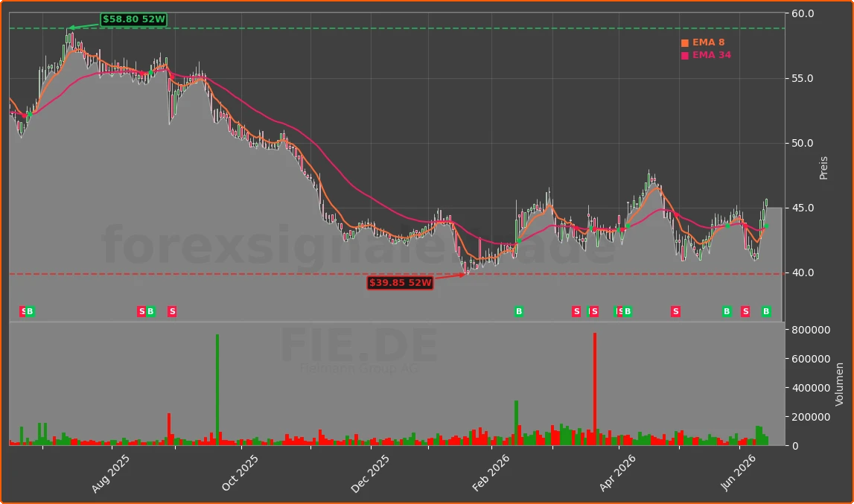Click the tallest green volume bar in September 2025
The height and width of the screenshot is (504, 854).
pyautogui.click(x=217, y=390)
